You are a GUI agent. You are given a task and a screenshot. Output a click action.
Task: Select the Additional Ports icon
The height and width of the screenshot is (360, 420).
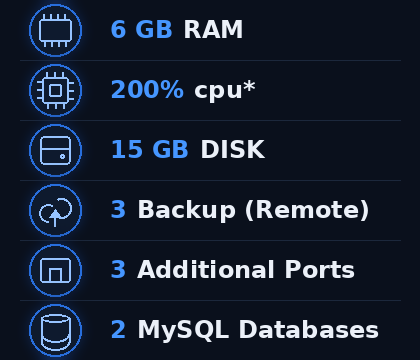tap(55, 270)
